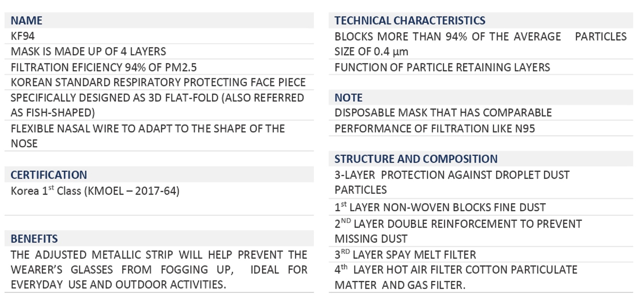This screenshot has height=308, width=644.
Task: Select the 'PERFORMANCE OF FILTRATION LIKE N95' line
Action: coord(434,128)
